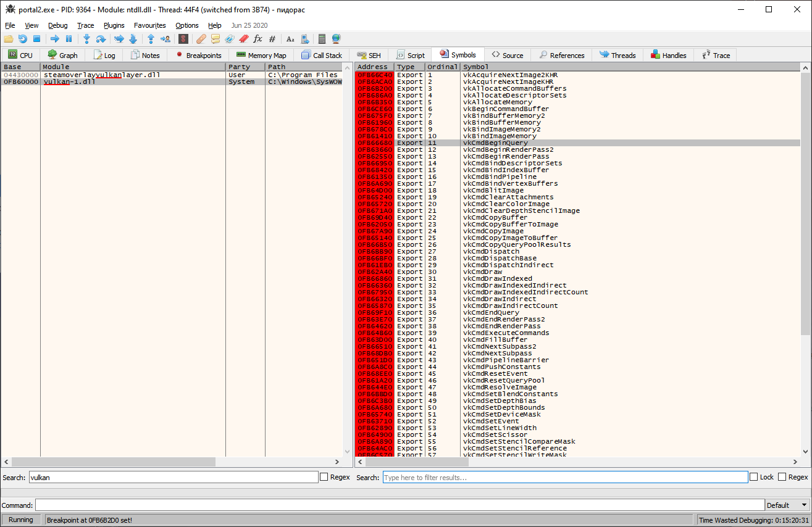Enable Regex for module search
Image resolution: width=812 pixels, height=527 pixels.
tap(324, 477)
